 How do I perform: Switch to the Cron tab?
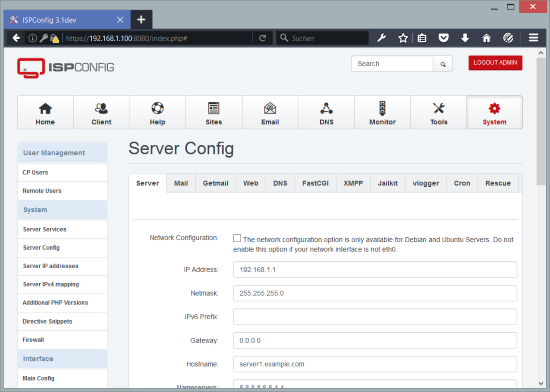click(x=462, y=183)
